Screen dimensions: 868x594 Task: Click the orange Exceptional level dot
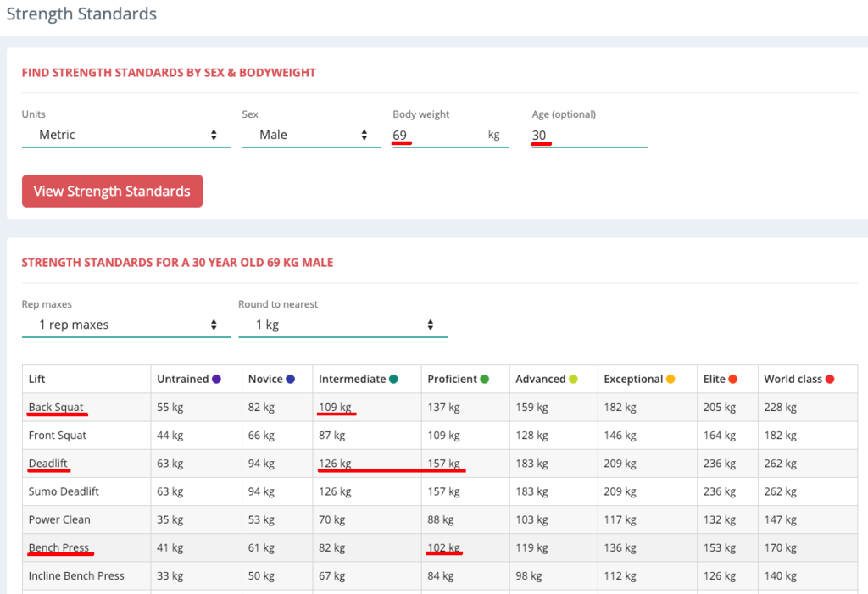670,380
